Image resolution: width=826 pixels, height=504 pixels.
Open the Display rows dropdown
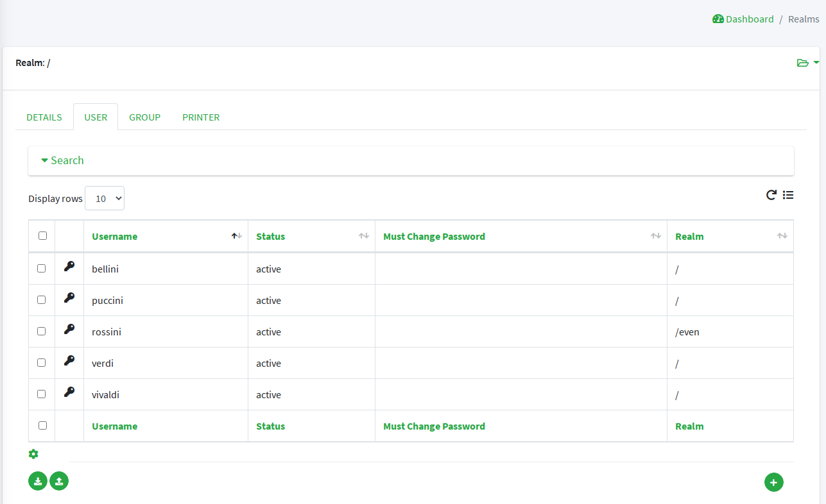point(105,199)
